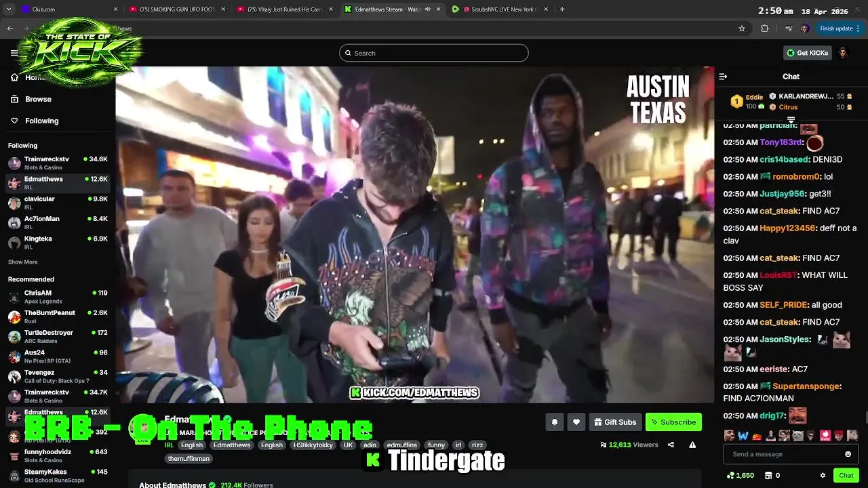
Task: Open the Chrome three-dot menu next to Finish update
Action: pyautogui.click(x=859, y=28)
